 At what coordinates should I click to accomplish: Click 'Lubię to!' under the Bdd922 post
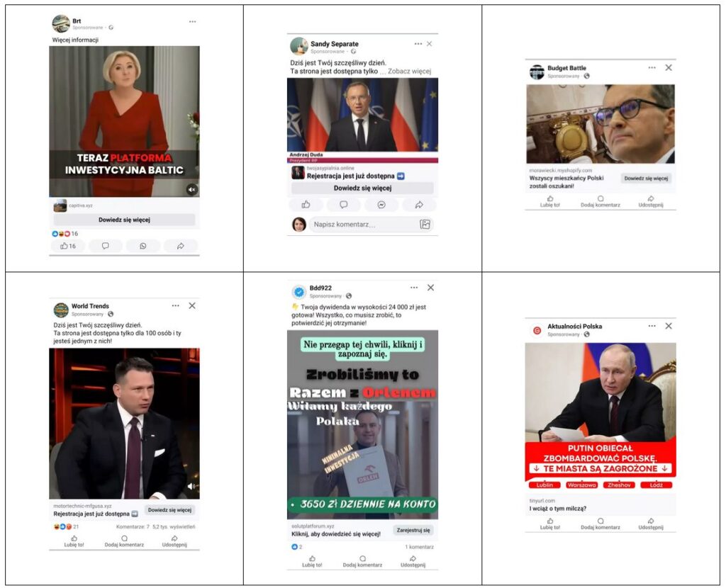click(x=312, y=562)
